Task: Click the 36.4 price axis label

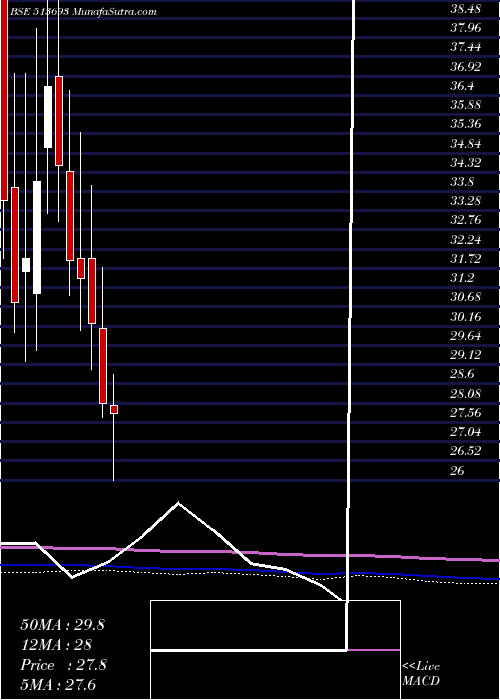Action: point(462,85)
